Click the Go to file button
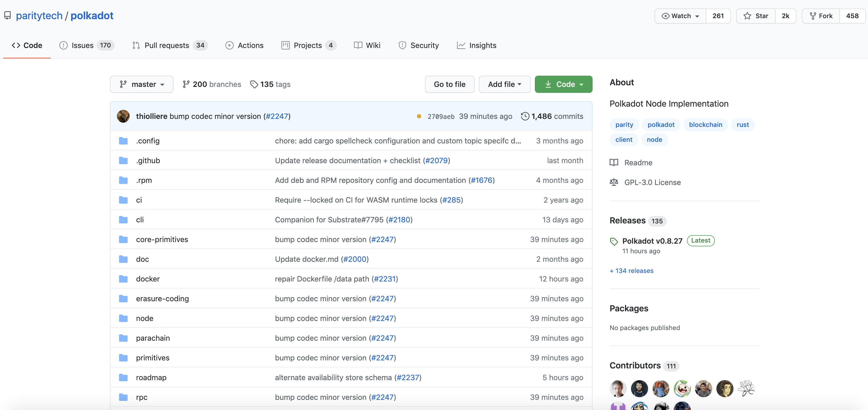868x410 pixels. [449, 84]
